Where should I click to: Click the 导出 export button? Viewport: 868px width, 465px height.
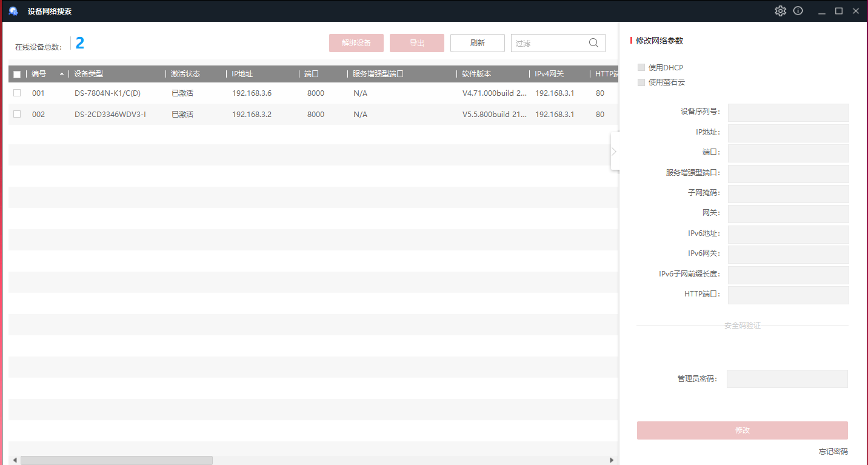[x=416, y=42]
